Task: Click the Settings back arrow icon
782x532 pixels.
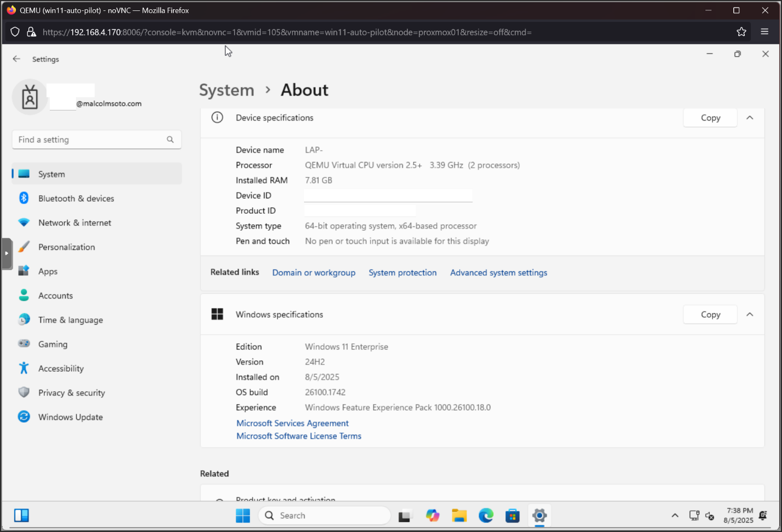Action: [16, 59]
